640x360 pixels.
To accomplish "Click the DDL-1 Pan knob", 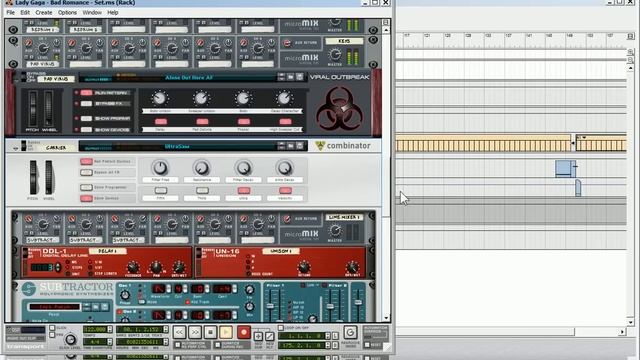I will 156,267.
